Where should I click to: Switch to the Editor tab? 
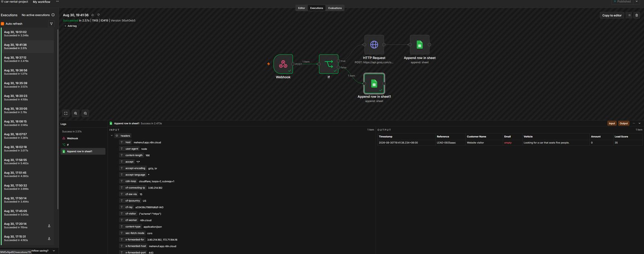[x=301, y=8]
